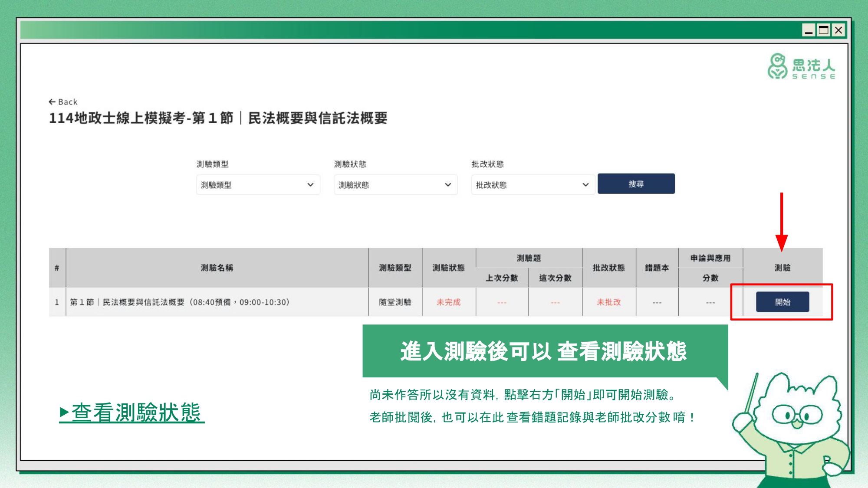Click the Back arrow link

63,102
